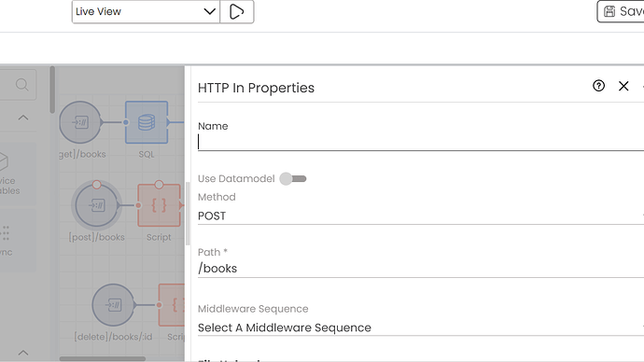Click the search icon in the sidebar
This screenshot has width=644, height=362.
[21, 85]
